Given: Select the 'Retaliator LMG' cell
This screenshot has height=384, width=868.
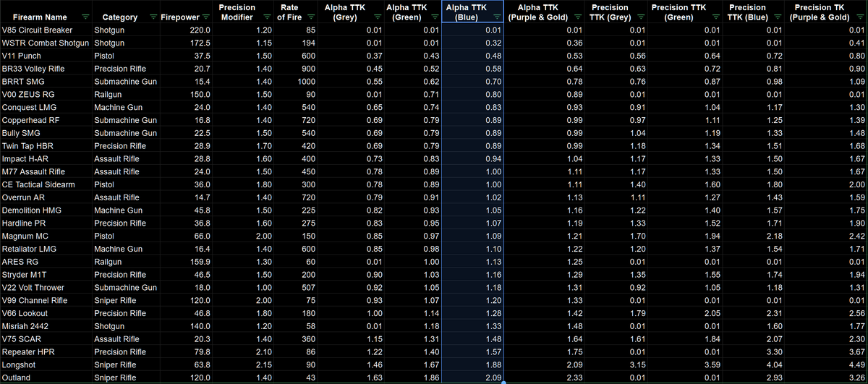Looking at the screenshot, I should pos(46,249).
